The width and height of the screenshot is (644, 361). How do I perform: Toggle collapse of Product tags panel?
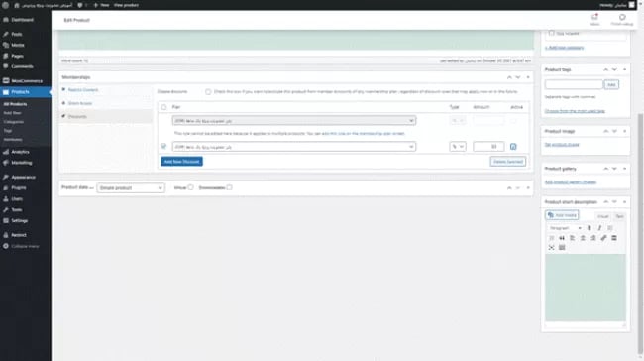(x=625, y=69)
